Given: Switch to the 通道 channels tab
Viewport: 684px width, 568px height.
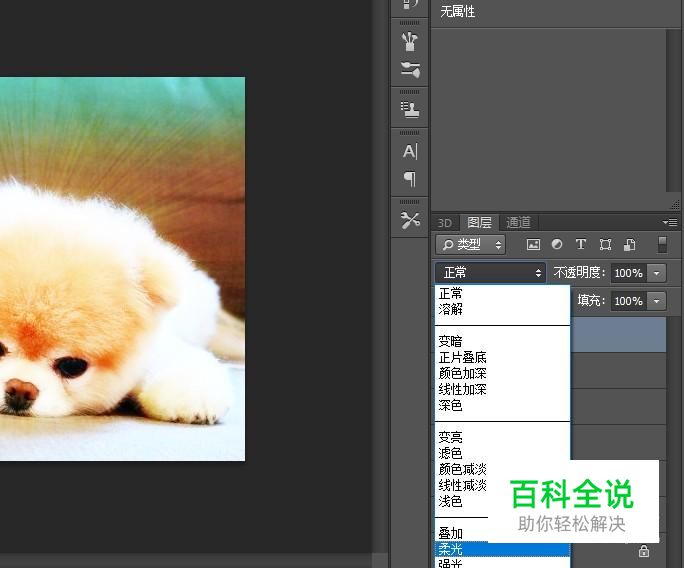Looking at the screenshot, I should (518, 222).
